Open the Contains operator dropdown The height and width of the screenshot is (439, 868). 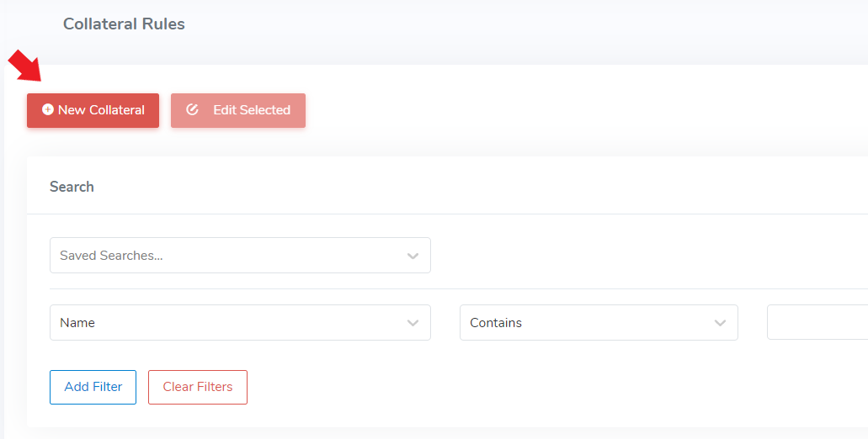pyautogui.click(x=598, y=323)
